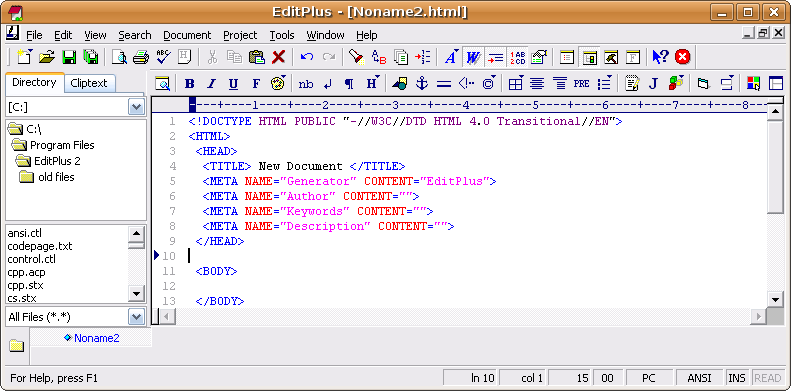791x391 pixels.
Task: Insert horizontal rule icon
Action: (443, 84)
